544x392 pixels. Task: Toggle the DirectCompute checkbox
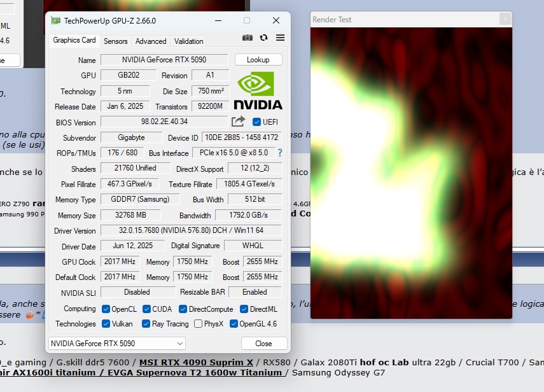point(183,309)
